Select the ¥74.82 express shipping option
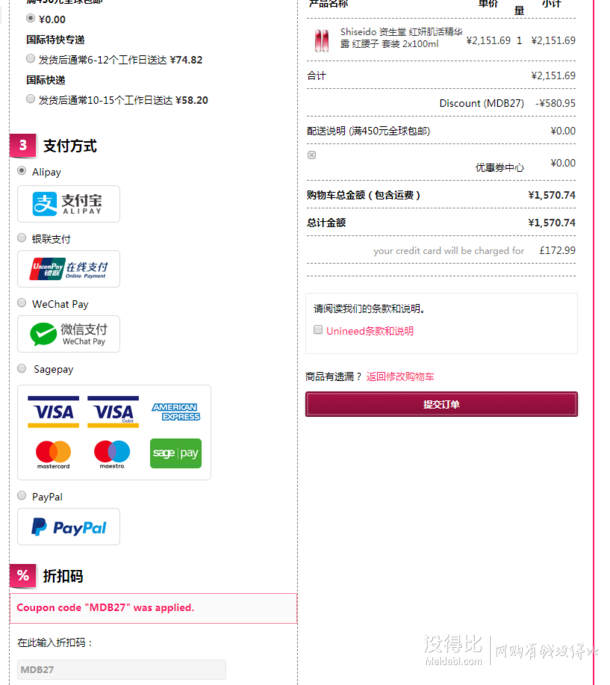The image size is (610, 685). (x=30, y=59)
